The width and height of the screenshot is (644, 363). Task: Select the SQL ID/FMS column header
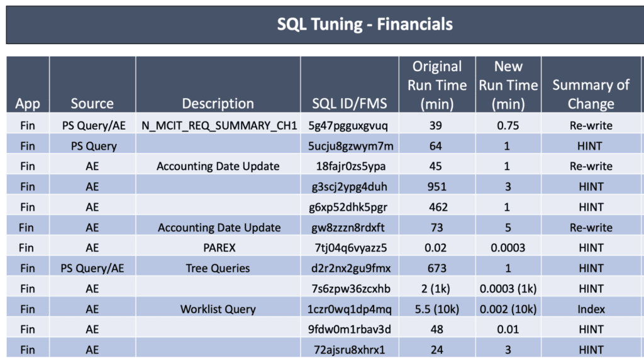coord(349,103)
